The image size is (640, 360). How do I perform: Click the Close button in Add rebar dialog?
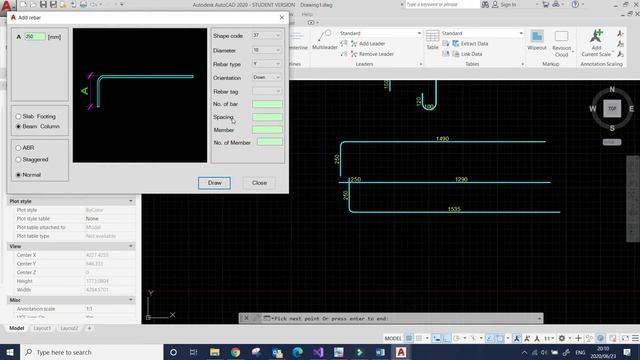tap(259, 183)
